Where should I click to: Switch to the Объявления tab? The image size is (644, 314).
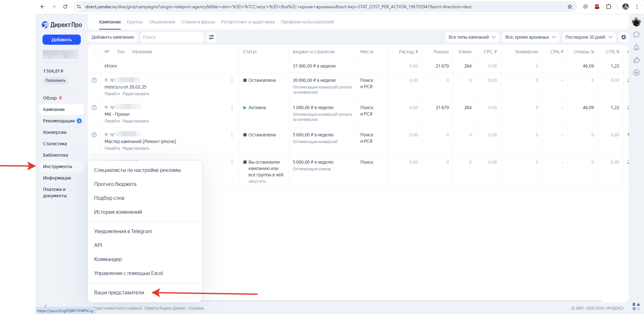pos(162,22)
